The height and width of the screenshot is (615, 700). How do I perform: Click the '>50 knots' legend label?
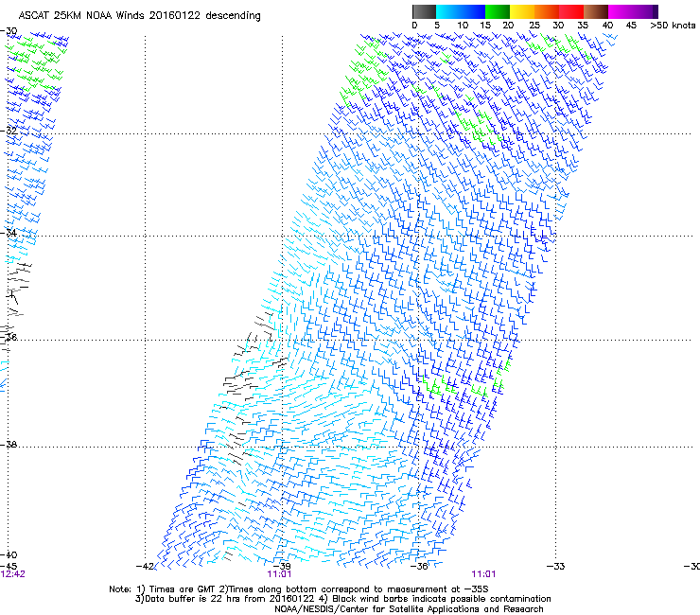click(x=673, y=26)
